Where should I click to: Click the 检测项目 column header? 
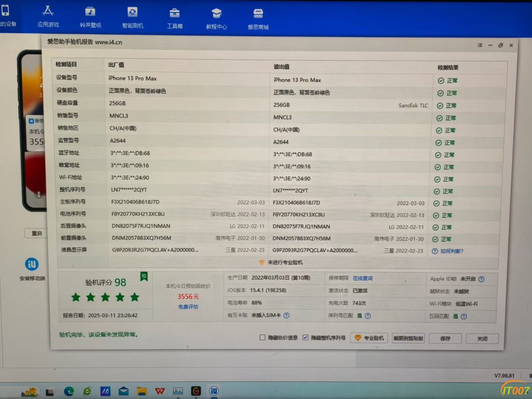coord(66,64)
